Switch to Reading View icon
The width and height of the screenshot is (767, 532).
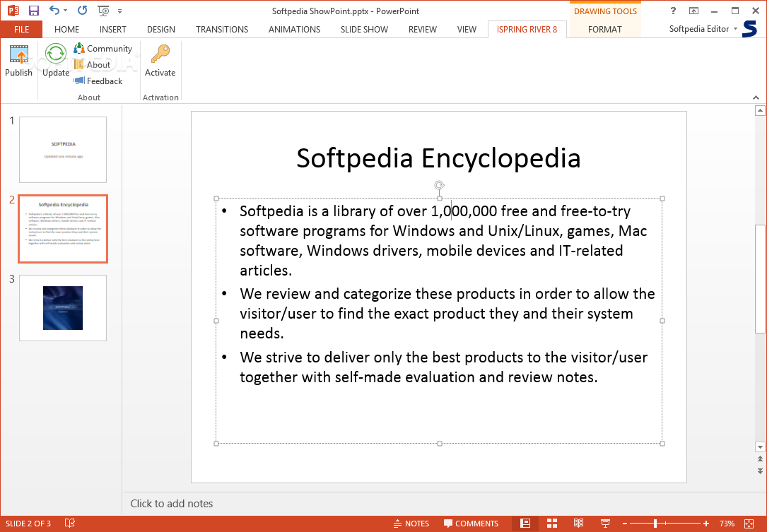click(579, 524)
